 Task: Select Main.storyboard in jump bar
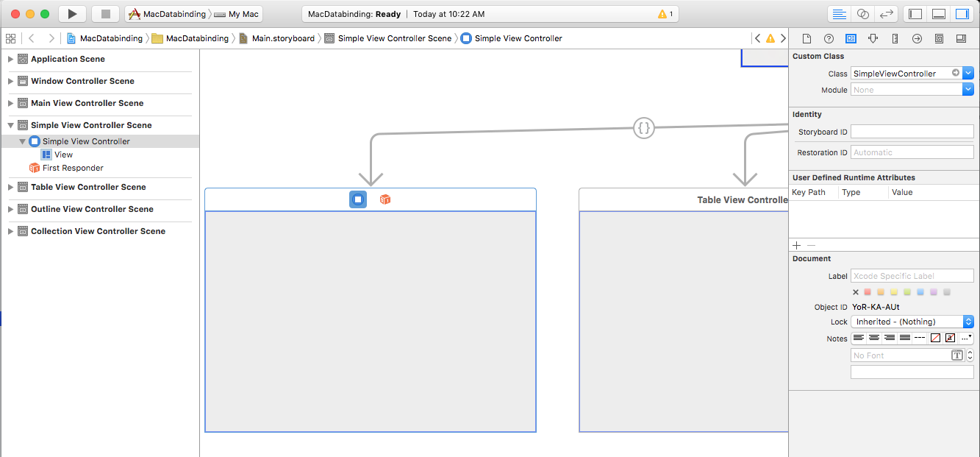[x=276, y=38]
